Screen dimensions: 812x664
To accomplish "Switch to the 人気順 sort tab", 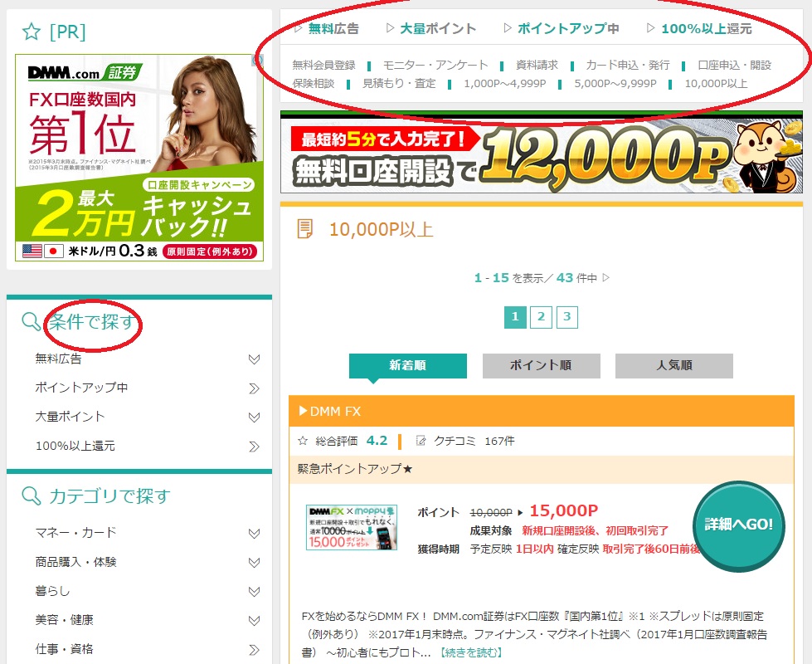I will [x=674, y=366].
